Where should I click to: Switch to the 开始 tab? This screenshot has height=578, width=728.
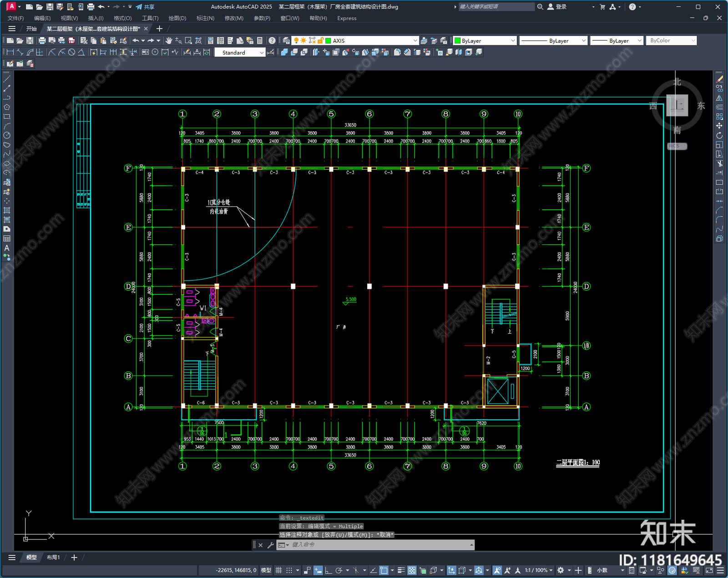(x=31, y=29)
